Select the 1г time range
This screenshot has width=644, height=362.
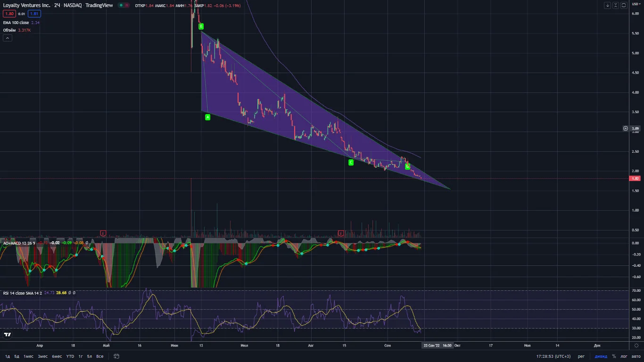pos(81,356)
